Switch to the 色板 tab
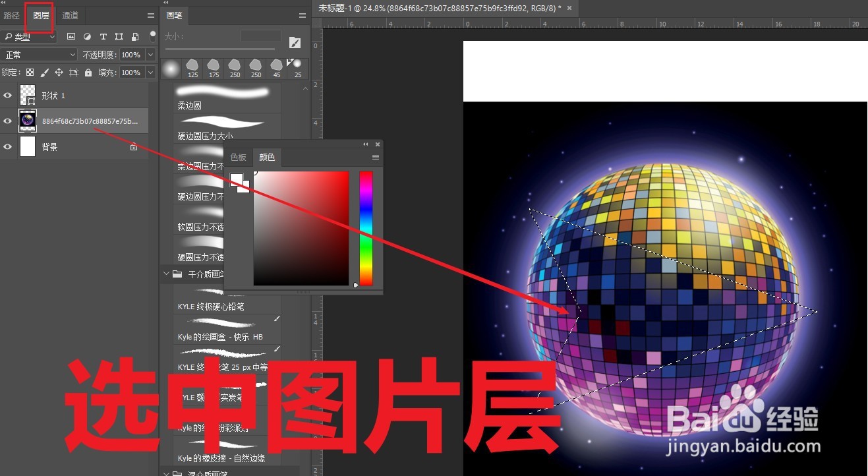The width and height of the screenshot is (868, 476). pos(238,157)
